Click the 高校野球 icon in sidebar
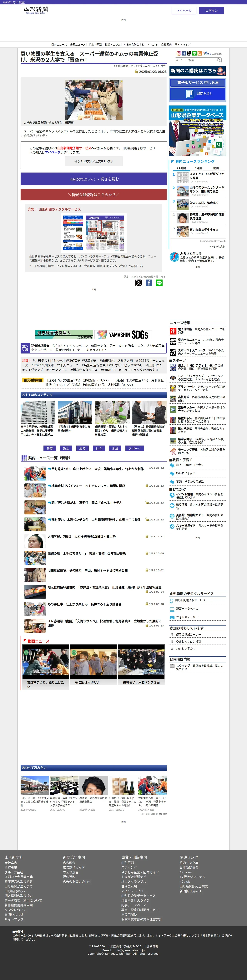The image size is (247, 980). click(x=173, y=399)
